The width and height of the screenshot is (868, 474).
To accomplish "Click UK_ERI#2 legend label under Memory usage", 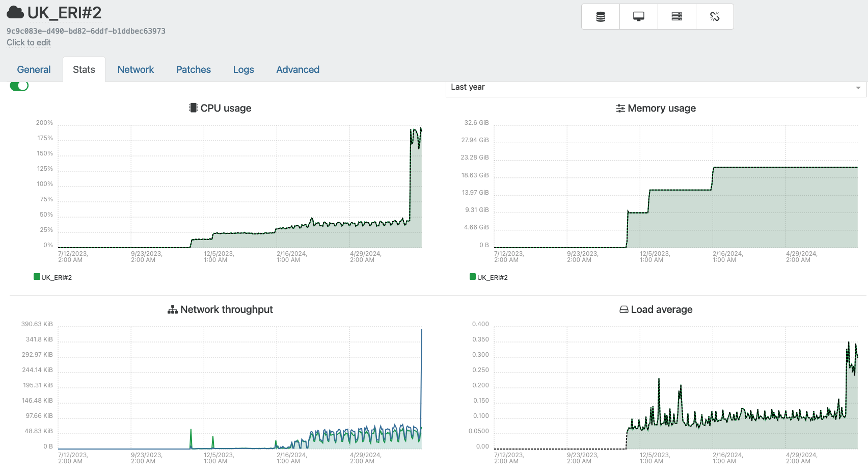I will pos(493,277).
